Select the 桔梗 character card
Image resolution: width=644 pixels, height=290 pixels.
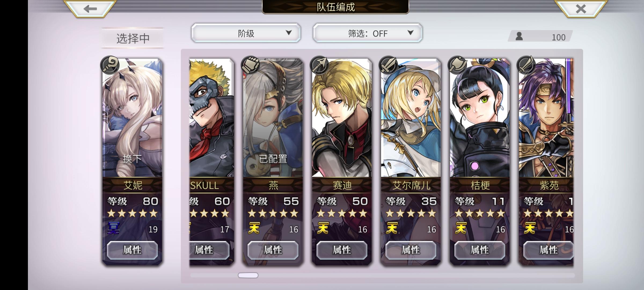click(x=480, y=161)
